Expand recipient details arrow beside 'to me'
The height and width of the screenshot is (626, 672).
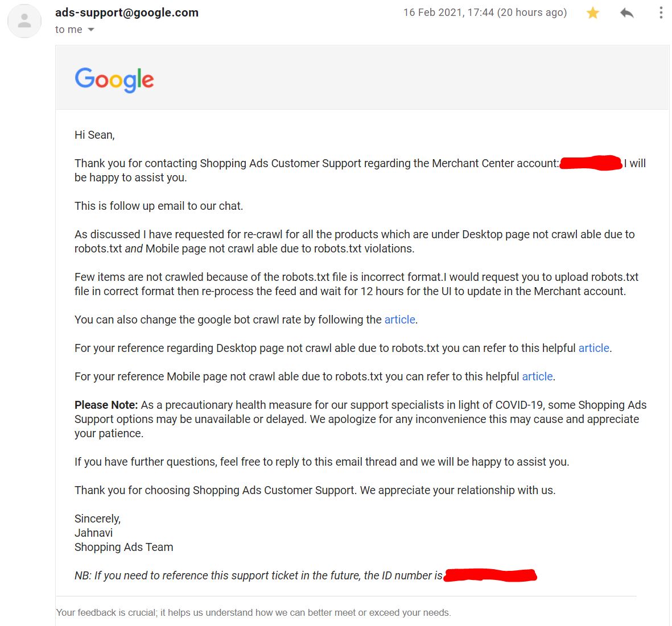[91, 30]
